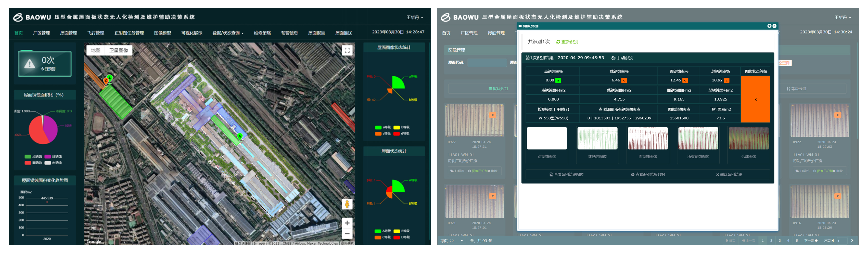Zoom in on the map
Viewport: 868px width, 253px height.
click(x=347, y=223)
